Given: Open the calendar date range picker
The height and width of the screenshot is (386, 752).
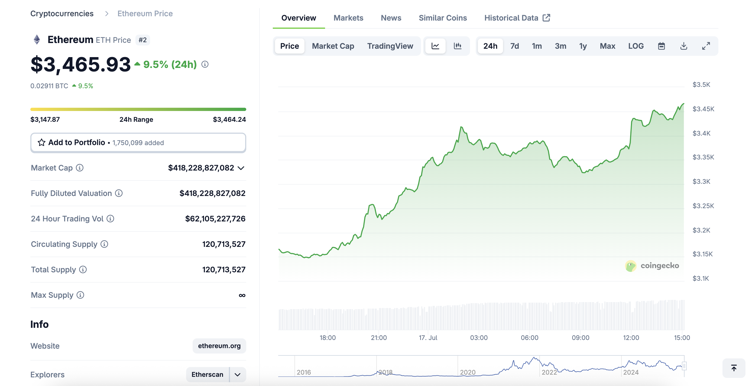Looking at the screenshot, I should [661, 46].
